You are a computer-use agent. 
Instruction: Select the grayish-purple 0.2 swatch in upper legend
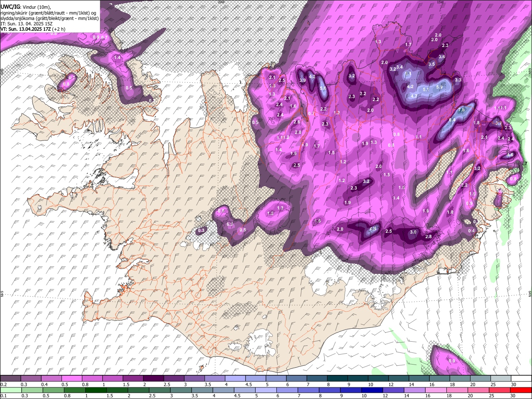(x=11, y=378)
